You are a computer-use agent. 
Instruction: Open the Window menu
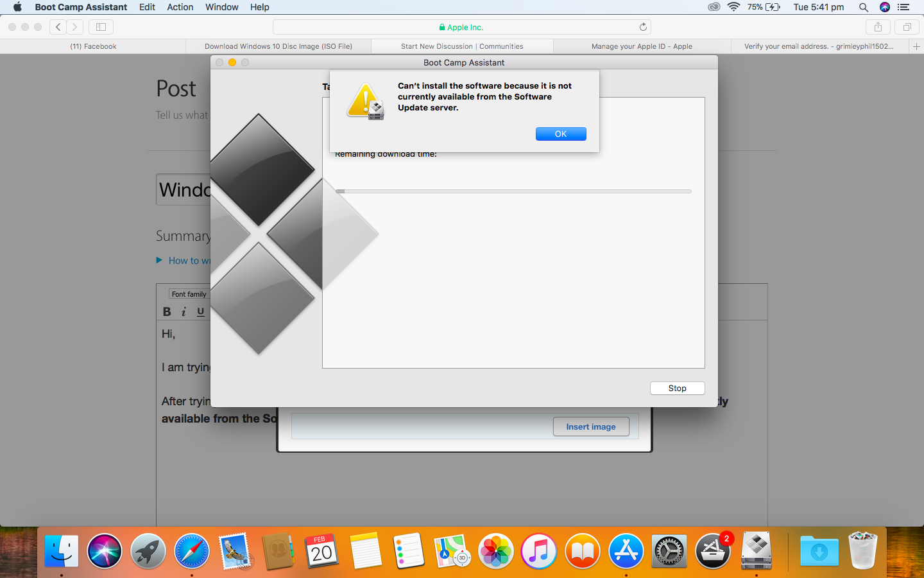coord(222,7)
